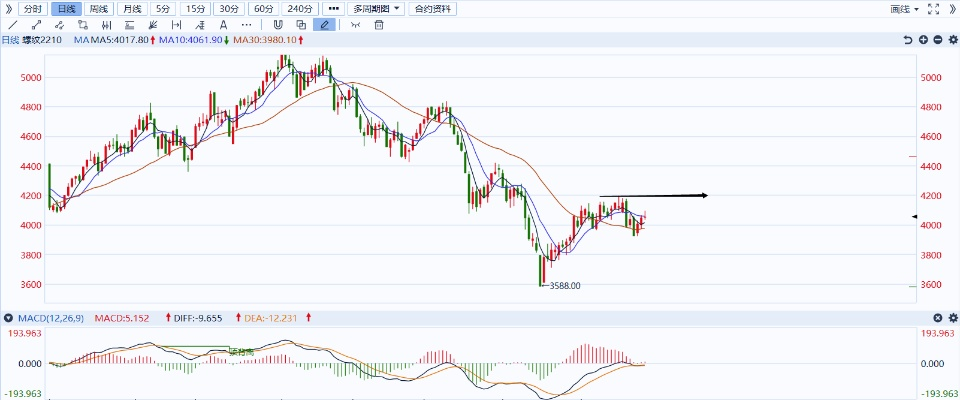
Task: Switch to the 分时 tab
Action: 33,9
